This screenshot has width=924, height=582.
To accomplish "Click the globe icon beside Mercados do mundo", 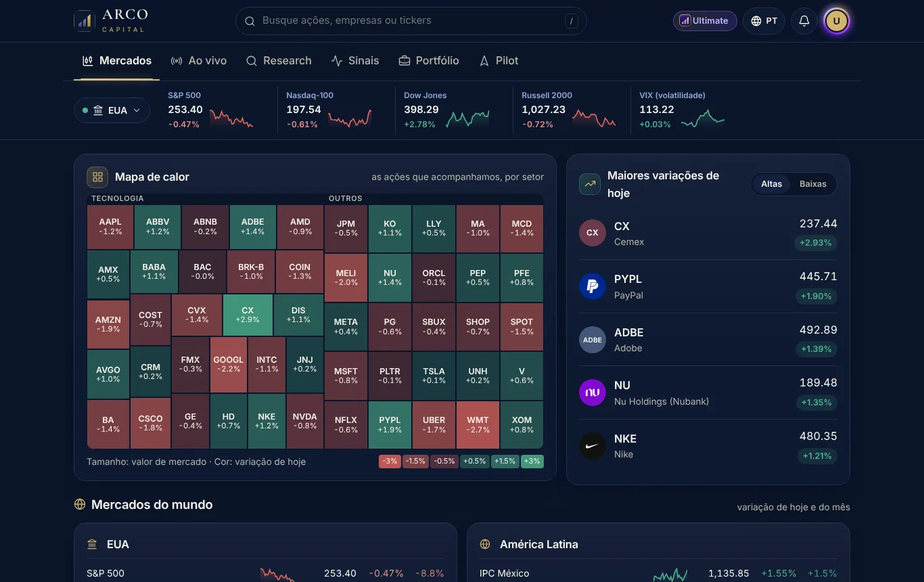I will point(80,505).
